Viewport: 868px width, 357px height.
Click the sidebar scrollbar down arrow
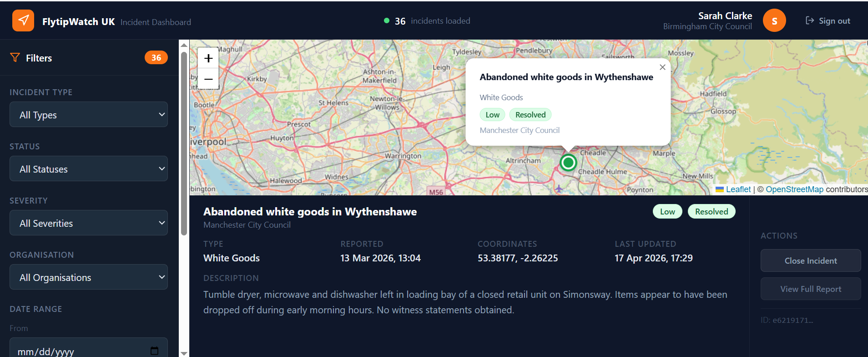[x=184, y=353]
